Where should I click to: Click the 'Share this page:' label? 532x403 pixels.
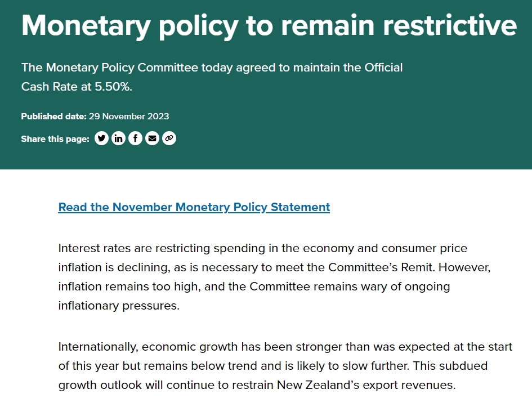(55, 139)
